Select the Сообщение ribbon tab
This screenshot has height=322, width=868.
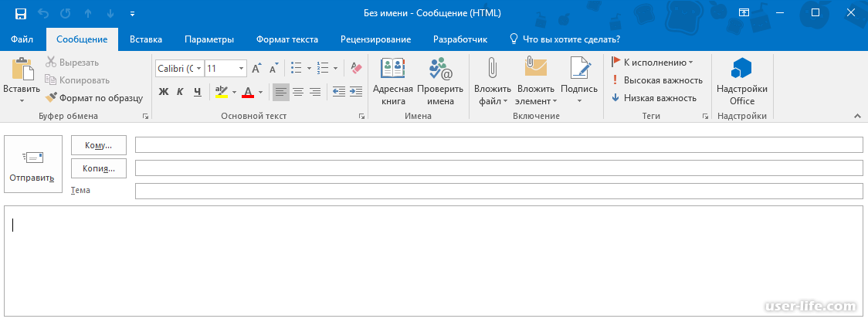82,39
